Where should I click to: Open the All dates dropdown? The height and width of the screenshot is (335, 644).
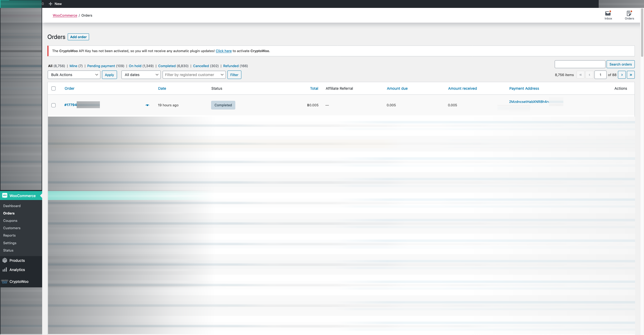pyautogui.click(x=141, y=74)
